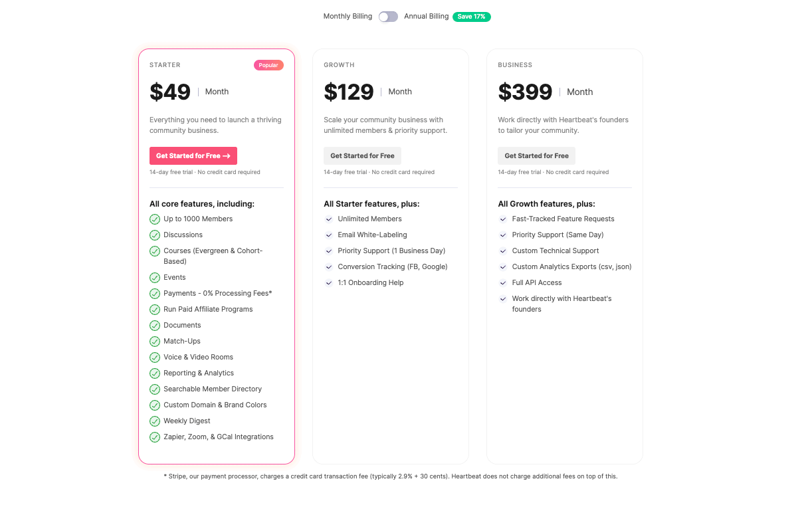Image resolution: width=812 pixels, height=505 pixels.
Task: Click the check icon next to Discussions
Action: click(x=155, y=235)
